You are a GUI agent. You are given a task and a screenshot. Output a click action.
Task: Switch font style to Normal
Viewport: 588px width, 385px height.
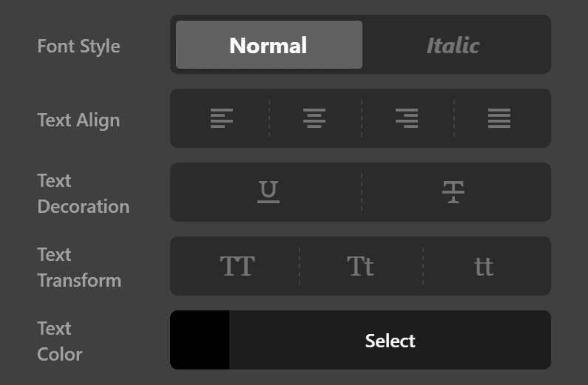pos(268,45)
